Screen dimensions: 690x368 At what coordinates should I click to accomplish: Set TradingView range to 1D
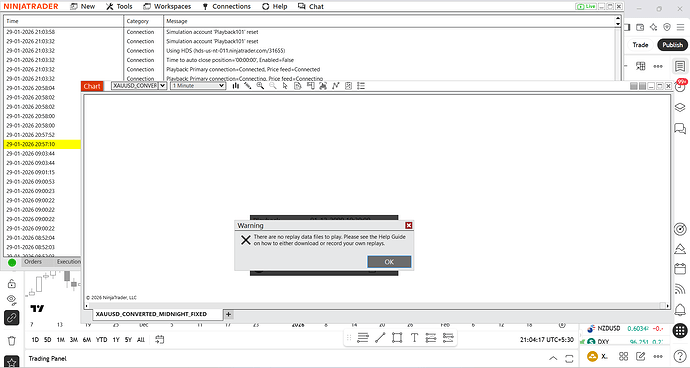[x=35, y=340]
